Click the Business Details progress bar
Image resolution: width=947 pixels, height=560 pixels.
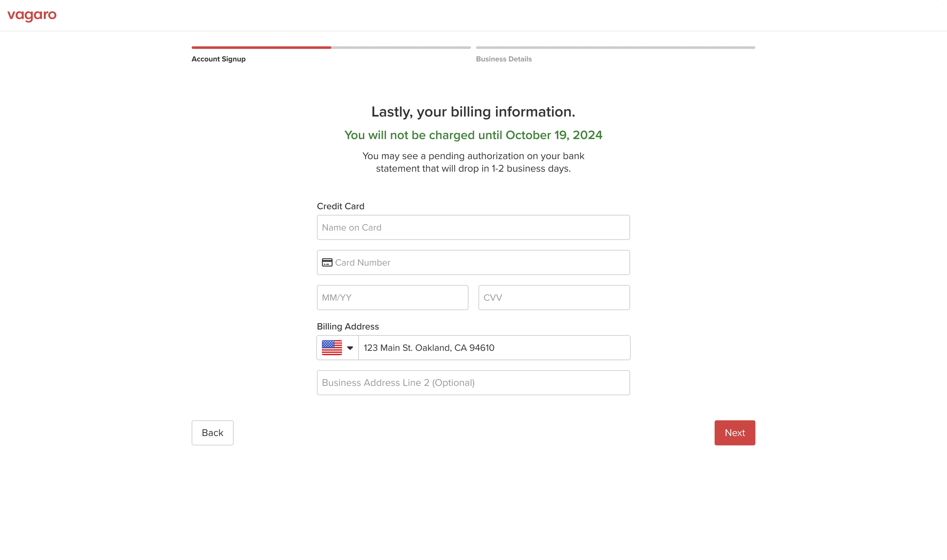pos(615,48)
